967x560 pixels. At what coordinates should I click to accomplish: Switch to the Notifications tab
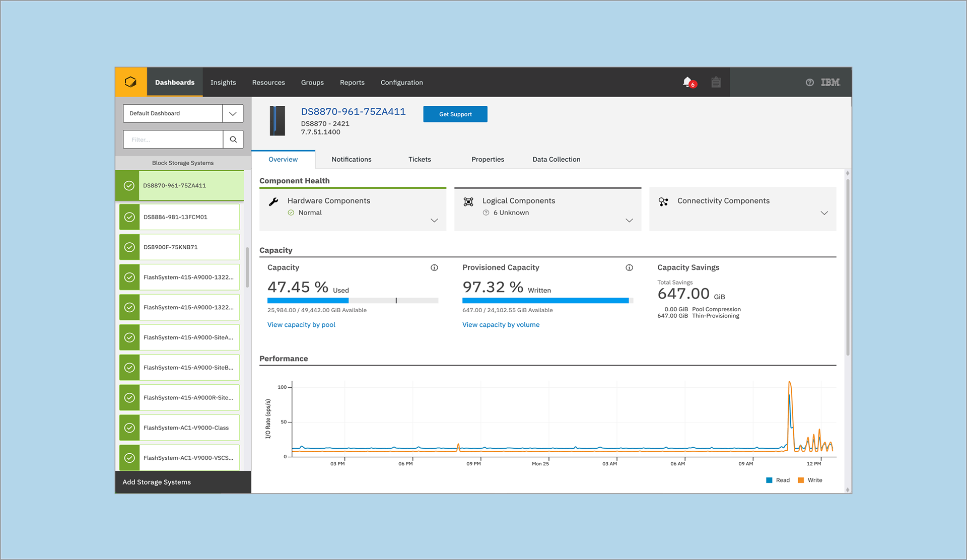pos(351,159)
